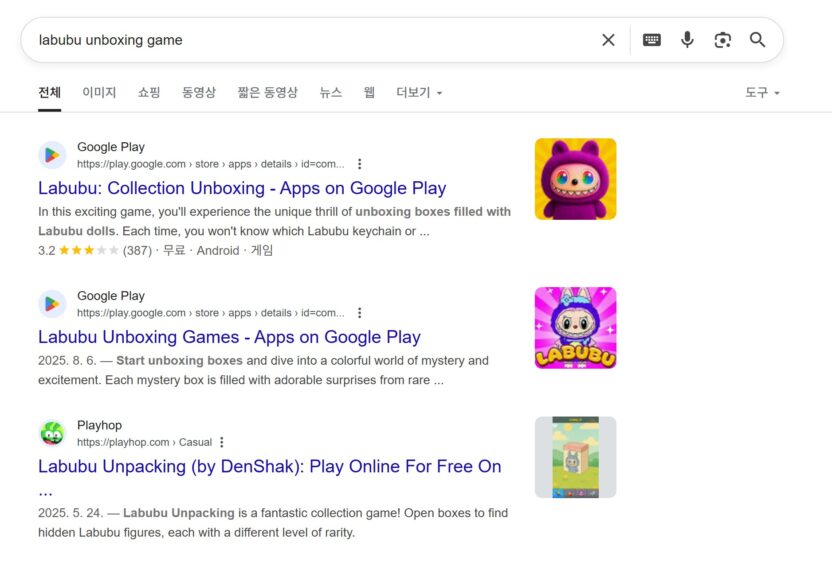The image size is (832, 561).
Task: Open the Labubu Unpacking by DenShak link
Action: (269, 466)
